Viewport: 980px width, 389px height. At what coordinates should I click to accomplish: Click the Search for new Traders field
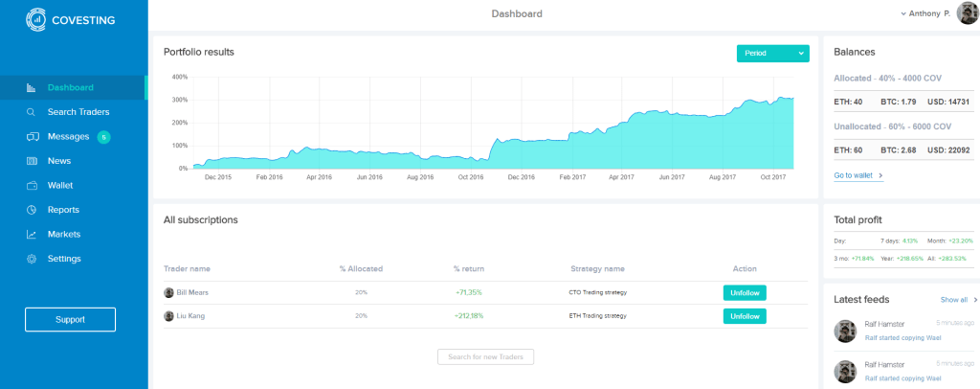pos(485,357)
